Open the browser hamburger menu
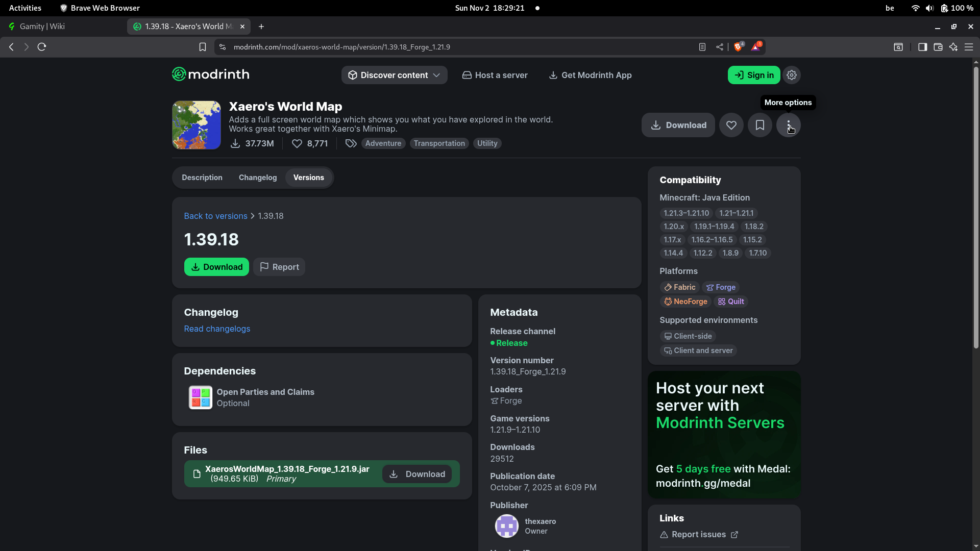Image resolution: width=980 pixels, height=551 pixels. (968, 47)
